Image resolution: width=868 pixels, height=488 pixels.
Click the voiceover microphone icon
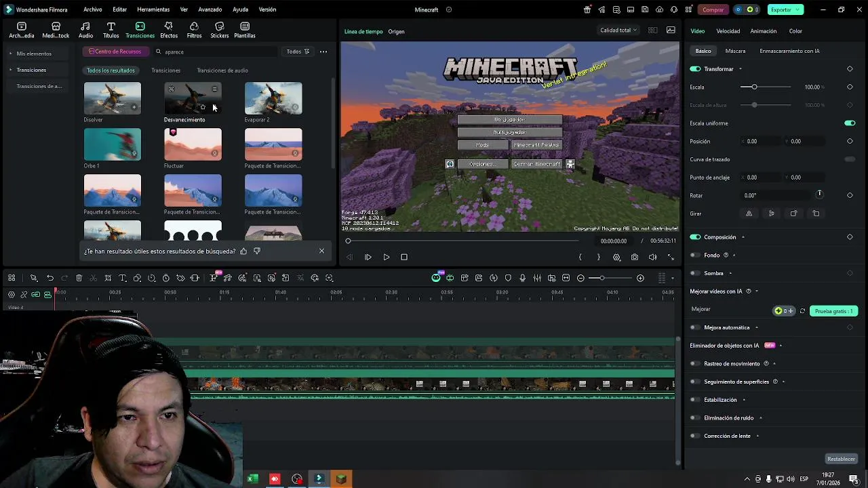point(522,278)
